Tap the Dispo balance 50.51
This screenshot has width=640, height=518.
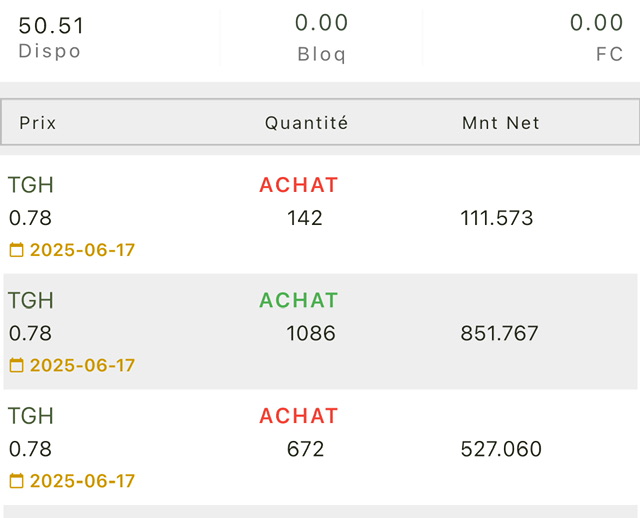pos(51,25)
